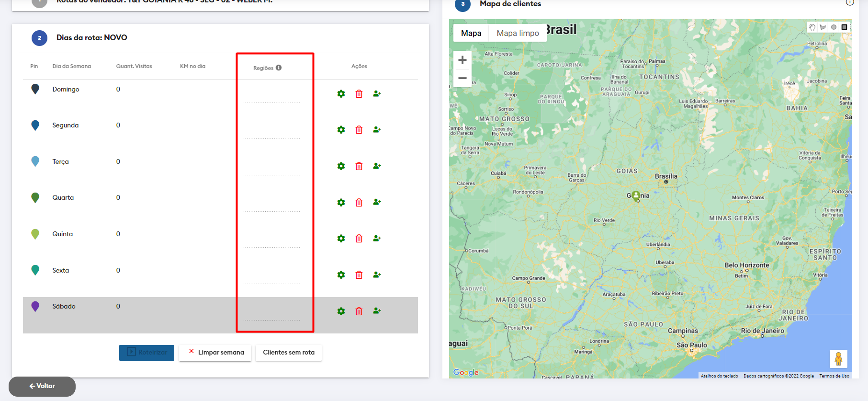Click Limpar semana button
The width and height of the screenshot is (868, 401).
click(x=215, y=353)
